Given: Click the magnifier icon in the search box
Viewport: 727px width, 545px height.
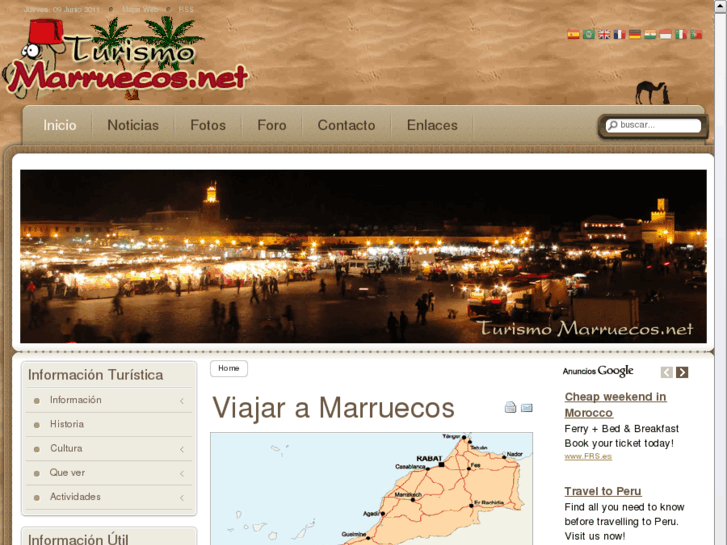Looking at the screenshot, I should [x=613, y=125].
